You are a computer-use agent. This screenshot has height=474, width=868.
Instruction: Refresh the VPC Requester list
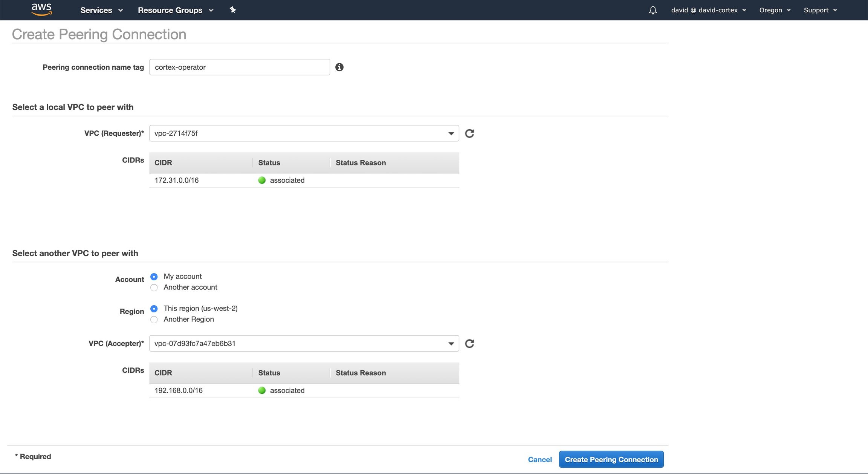[x=469, y=133]
